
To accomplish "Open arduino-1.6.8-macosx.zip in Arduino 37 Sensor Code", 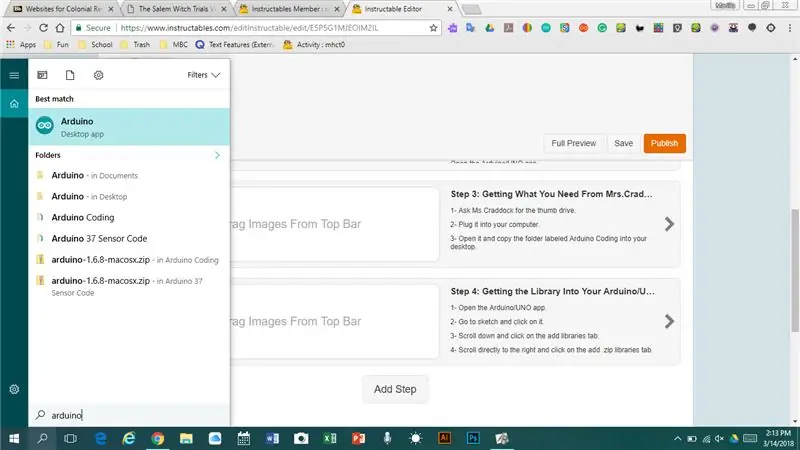I will [129, 286].
